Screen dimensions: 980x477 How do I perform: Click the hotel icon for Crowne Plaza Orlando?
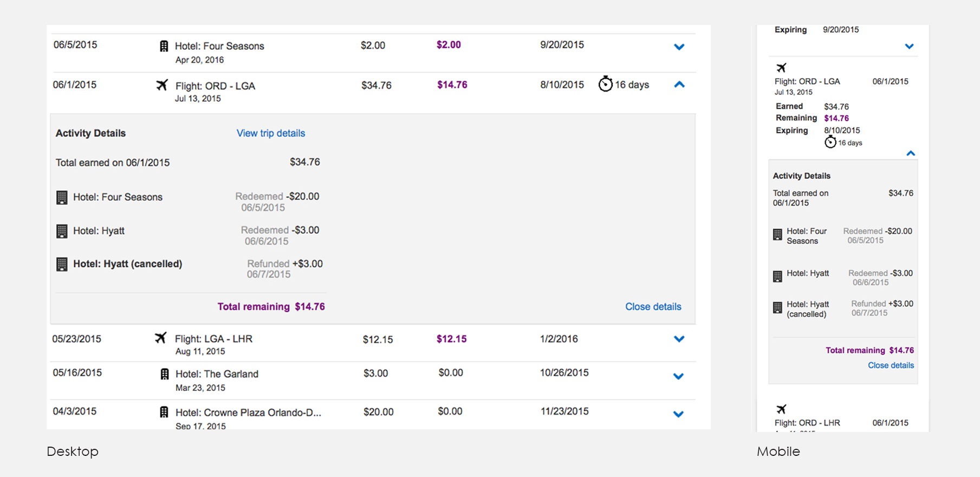(164, 412)
